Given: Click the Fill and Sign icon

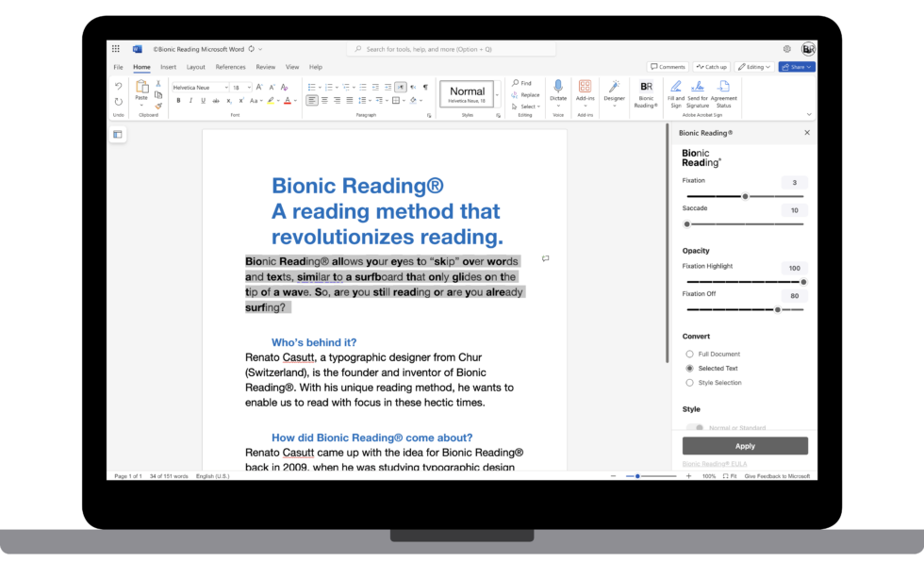Looking at the screenshot, I should pos(676,87).
